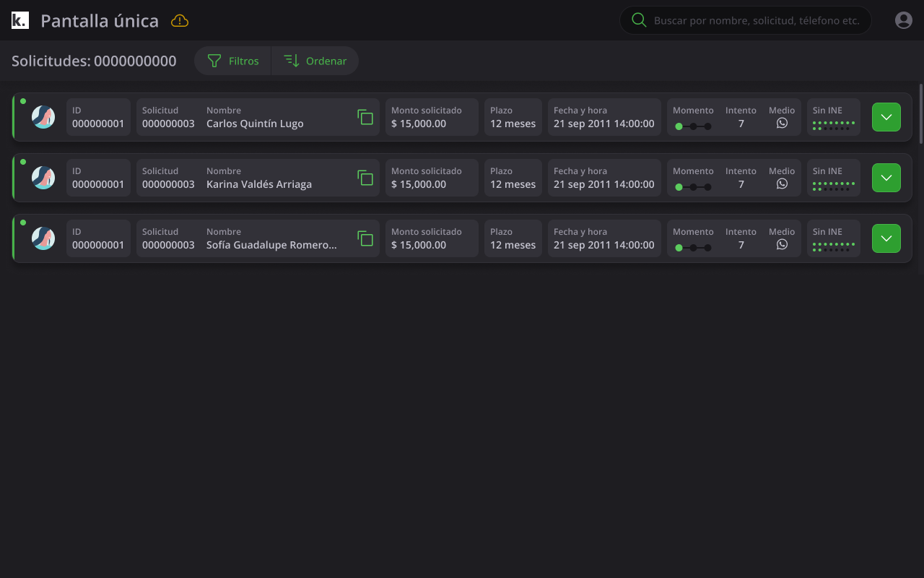Click WhatsApp icon in Karina Valdés row
The height and width of the screenshot is (578, 924).
click(782, 184)
